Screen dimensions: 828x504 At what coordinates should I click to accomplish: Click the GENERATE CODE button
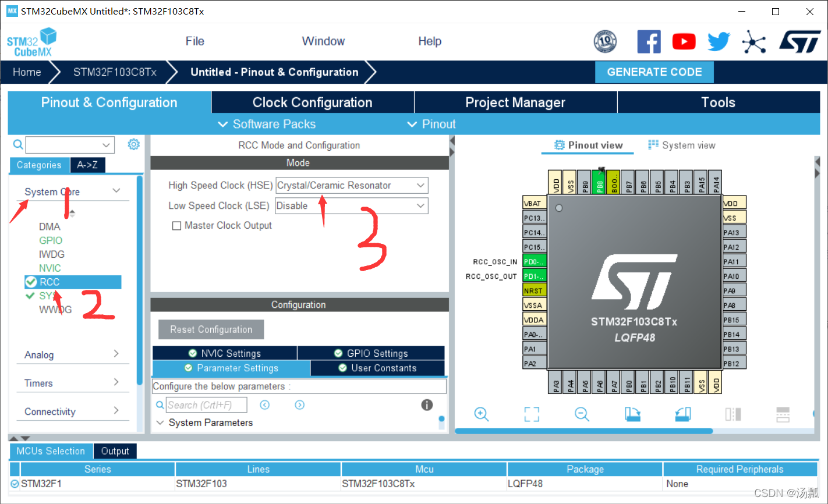(654, 72)
